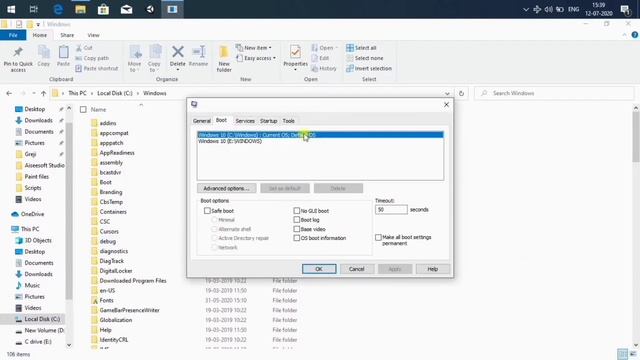
Task: Expand the address bar history dropdown
Action: 447,93
